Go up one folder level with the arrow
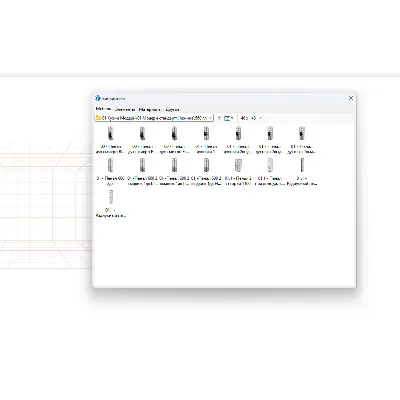This screenshot has height=400, width=400. pos(219,118)
